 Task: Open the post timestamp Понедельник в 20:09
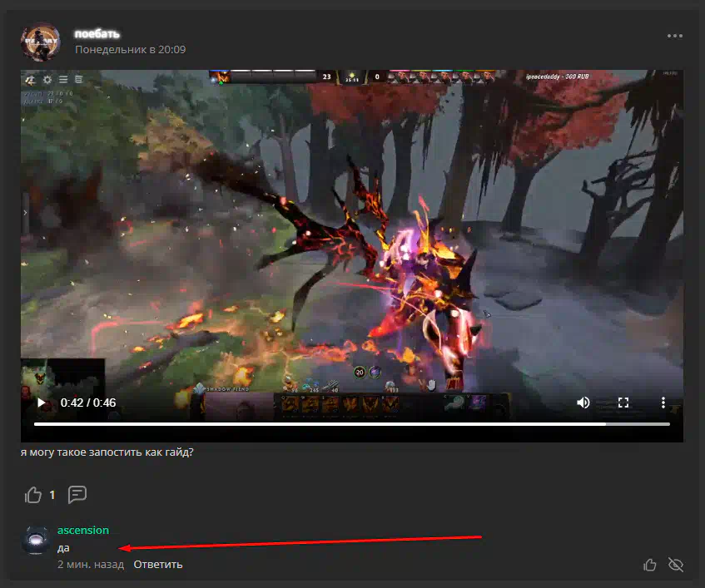pos(130,50)
